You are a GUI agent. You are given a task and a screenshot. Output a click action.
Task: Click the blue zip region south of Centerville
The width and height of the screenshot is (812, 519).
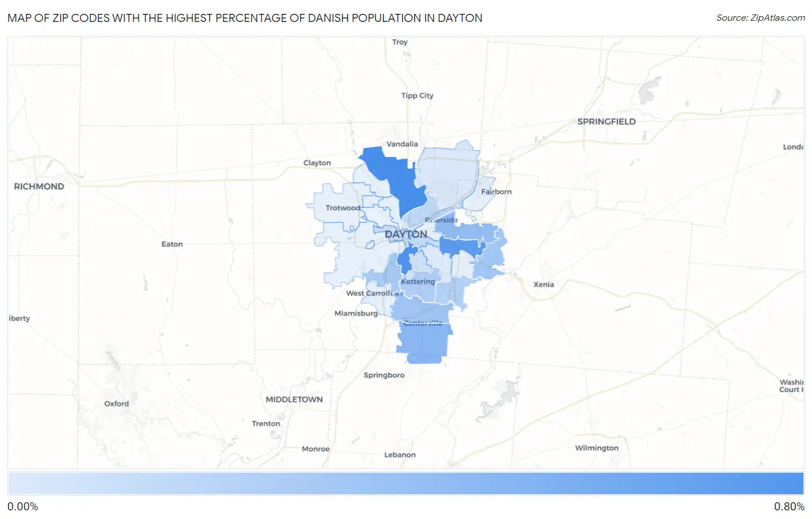click(424, 342)
